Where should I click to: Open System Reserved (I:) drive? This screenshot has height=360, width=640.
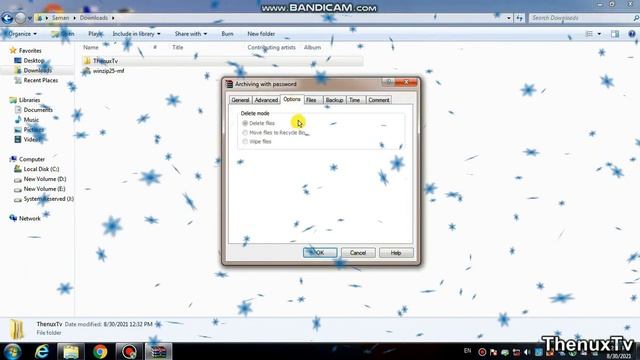pos(48,199)
